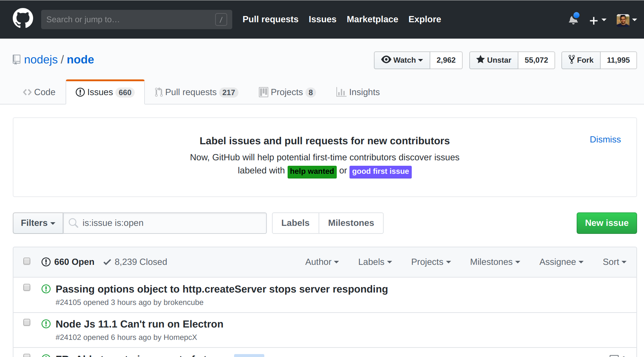Screen dimensions: 644x357
Task: Open issue 'Passing options object to http.createServer'
Action: [x=222, y=289]
